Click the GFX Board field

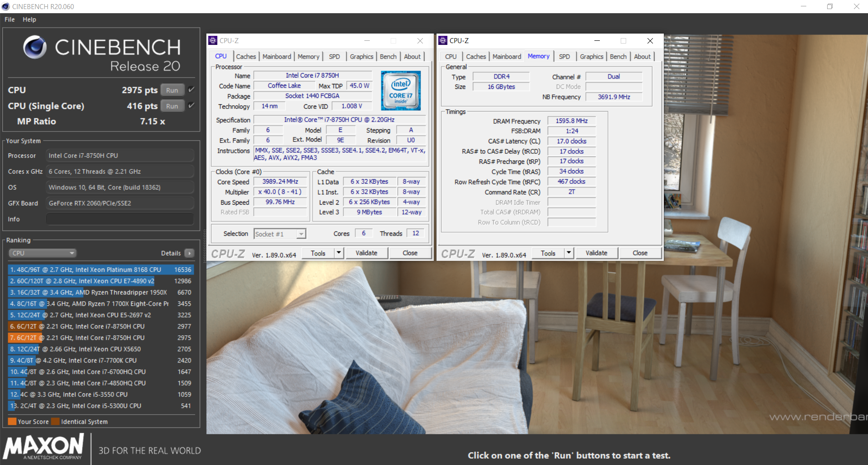120,203
